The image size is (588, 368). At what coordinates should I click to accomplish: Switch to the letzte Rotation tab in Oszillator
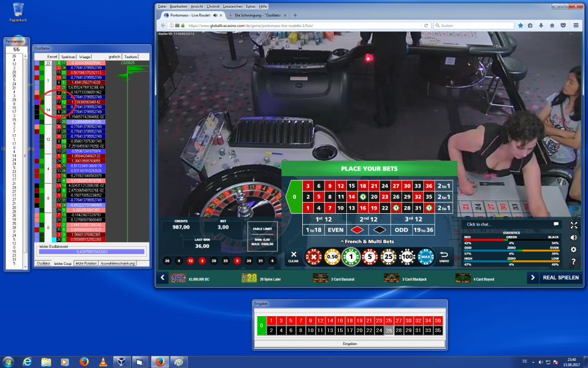tap(86, 263)
